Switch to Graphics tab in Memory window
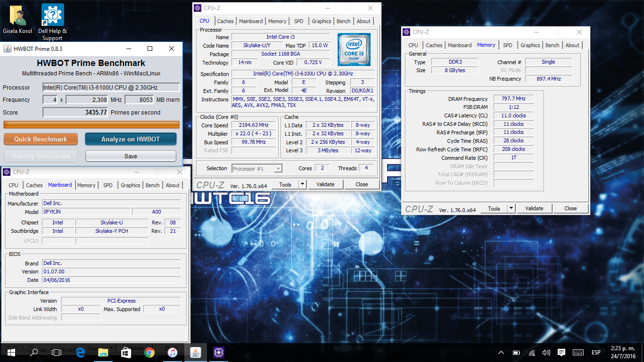Image resolution: width=644 pixels, height=362 pixels. point(530,45)
